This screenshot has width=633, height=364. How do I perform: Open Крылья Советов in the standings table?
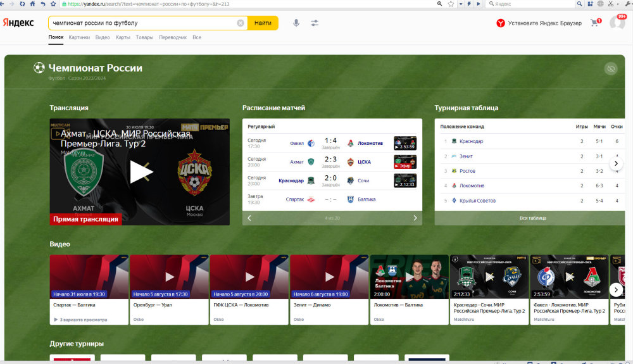477,201
